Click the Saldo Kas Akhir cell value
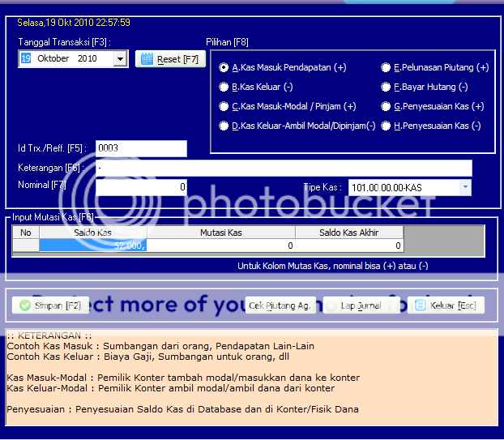 point(349,246)
